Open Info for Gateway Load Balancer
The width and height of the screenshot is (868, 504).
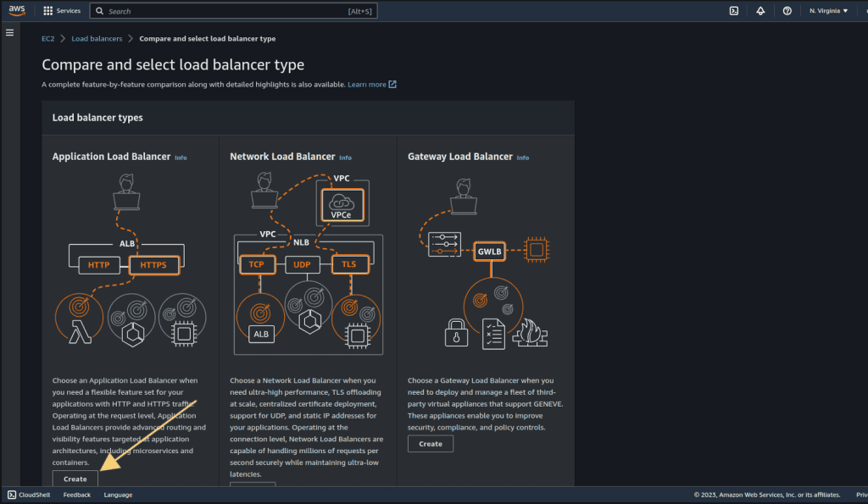522,158
